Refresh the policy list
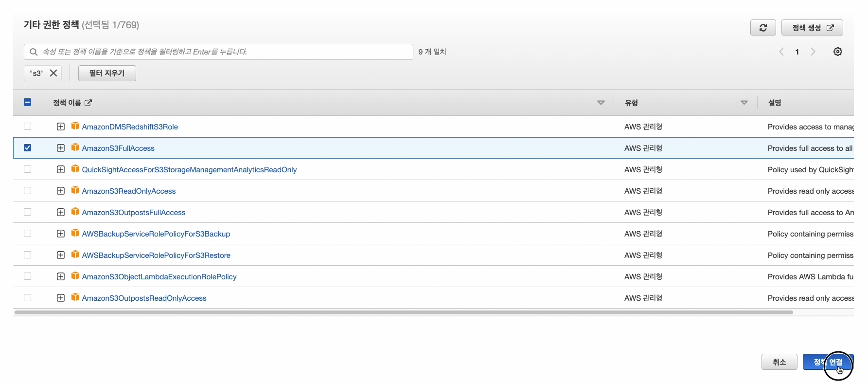This screenshot has width=868, height=383. coord(763,28)
